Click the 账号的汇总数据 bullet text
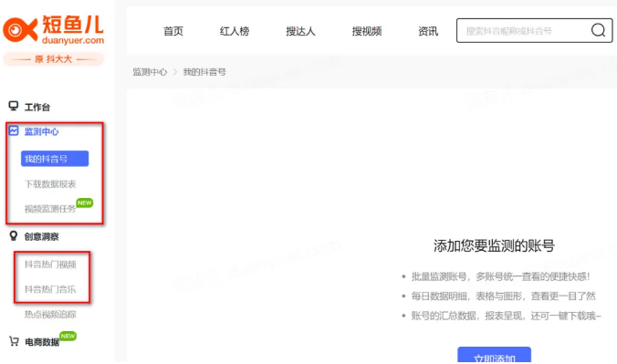Viewport: 617px width, 364px height. pyautogui.click(x=507, y=316)
